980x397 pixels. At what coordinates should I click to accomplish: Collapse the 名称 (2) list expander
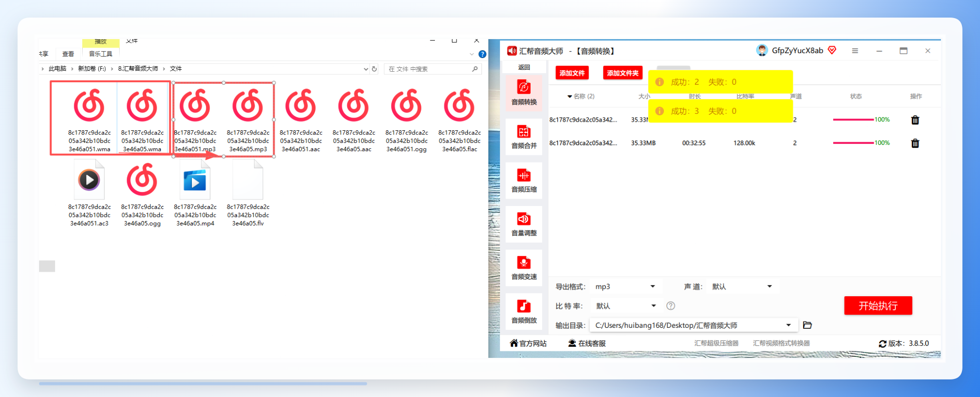[570, 96]
